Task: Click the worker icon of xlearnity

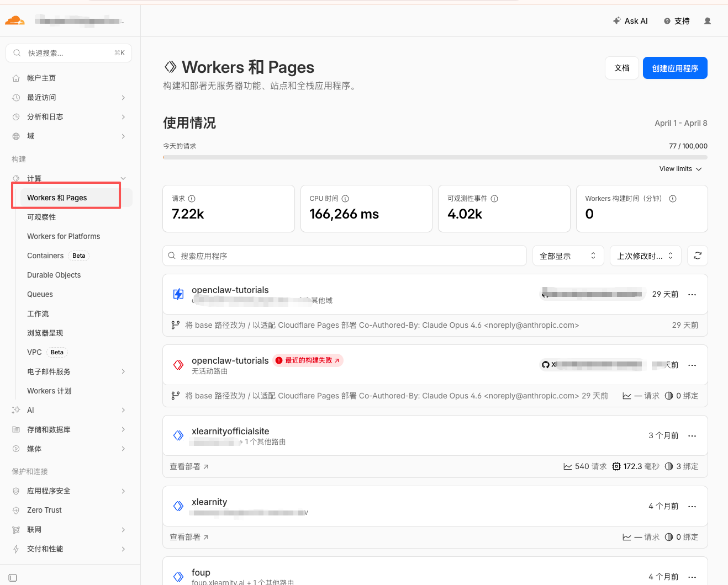Action: coord(178,506)
